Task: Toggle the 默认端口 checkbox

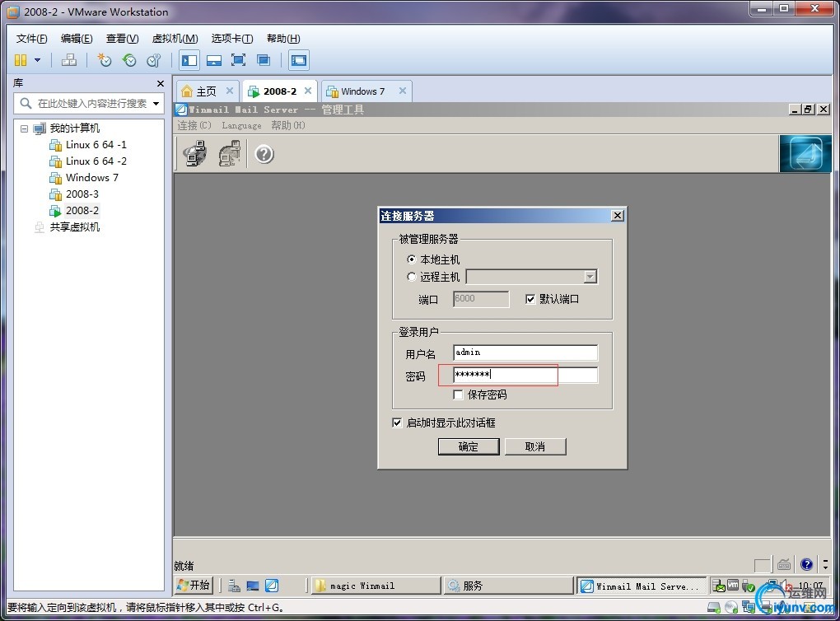Action: [530, 299]
